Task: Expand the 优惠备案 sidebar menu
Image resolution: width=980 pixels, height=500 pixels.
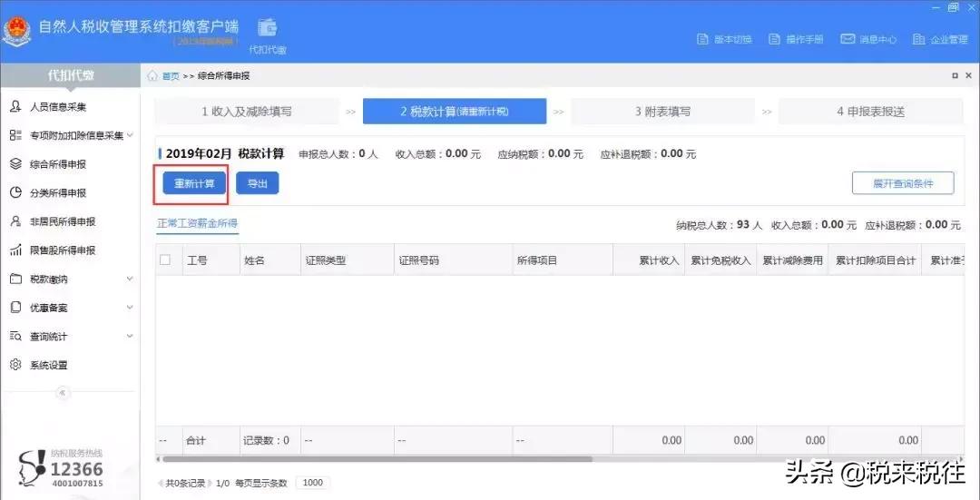Action: click(x=70, y=309)
